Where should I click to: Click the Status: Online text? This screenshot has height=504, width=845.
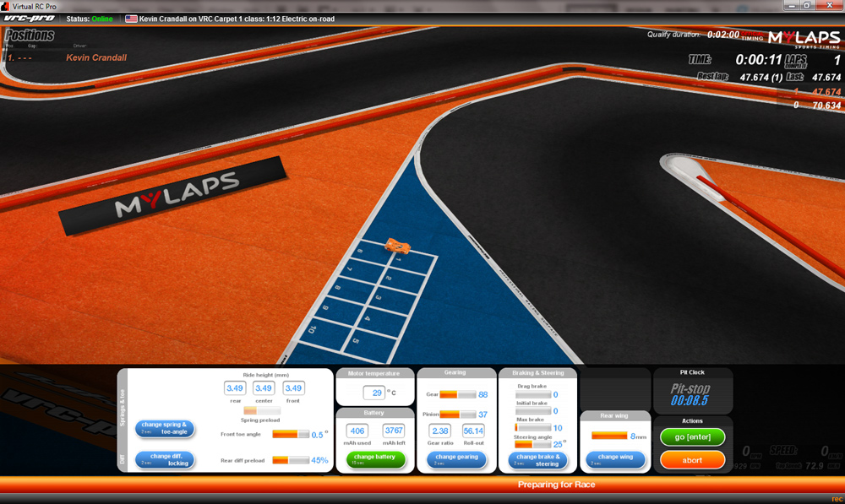coord(90,19)
